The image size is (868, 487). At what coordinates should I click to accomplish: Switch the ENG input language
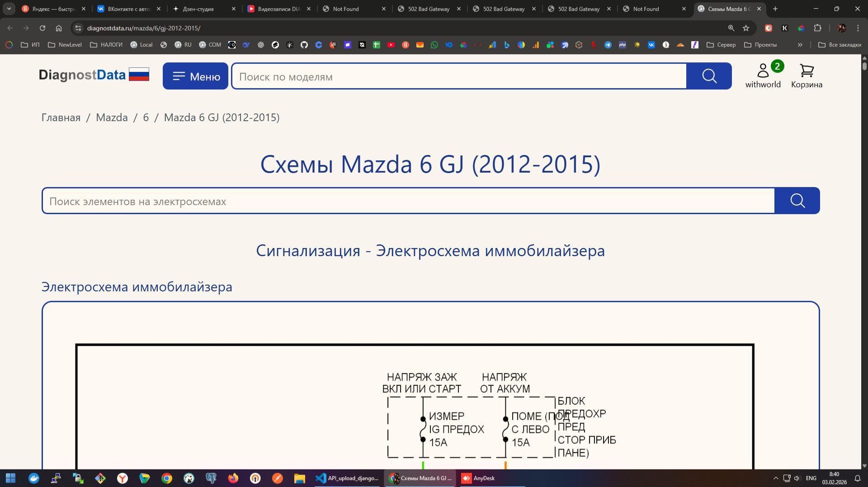pyautogui.click(x=811, y=478)
